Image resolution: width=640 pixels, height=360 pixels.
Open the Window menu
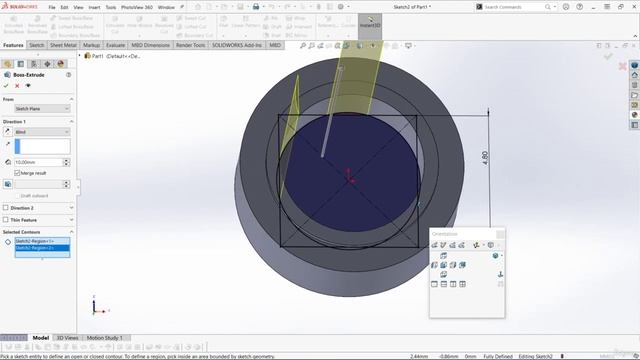(x=166, y=7)
